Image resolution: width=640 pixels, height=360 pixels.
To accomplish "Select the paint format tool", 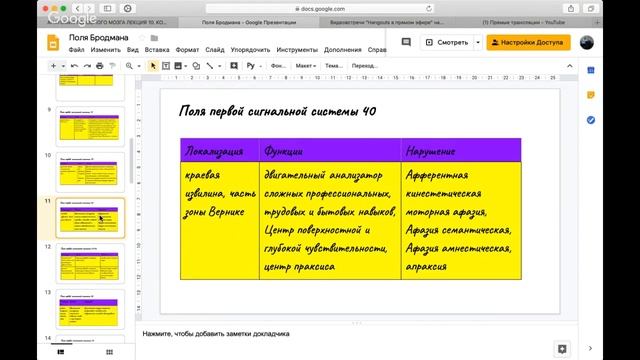I will coord(112,66).
